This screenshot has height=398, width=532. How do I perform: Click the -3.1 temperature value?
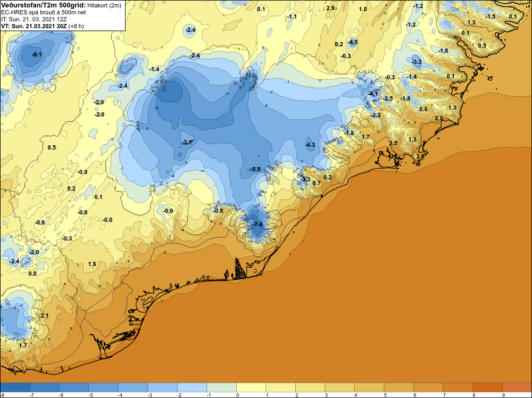pyautogui.click(x=187, y=142)
